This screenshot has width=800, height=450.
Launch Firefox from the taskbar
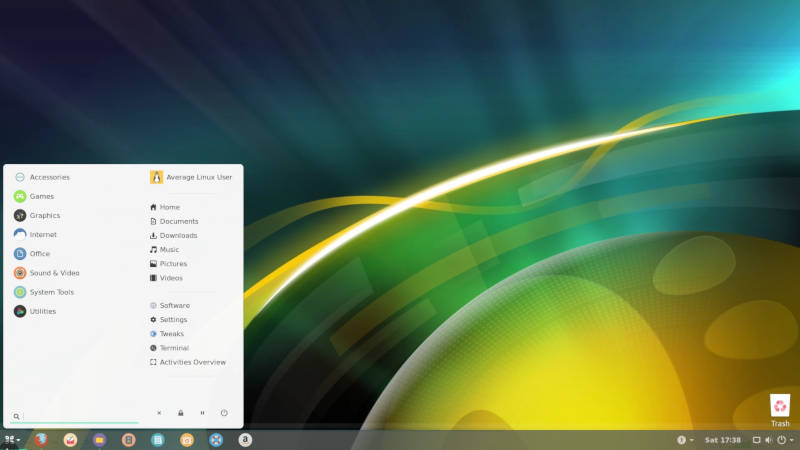(41, 440)
